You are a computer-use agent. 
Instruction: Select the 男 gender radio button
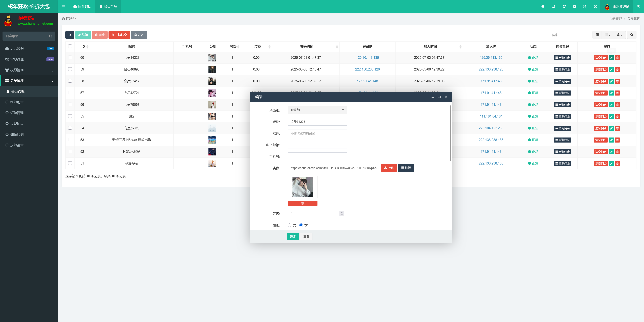click(x=289, y=225)
